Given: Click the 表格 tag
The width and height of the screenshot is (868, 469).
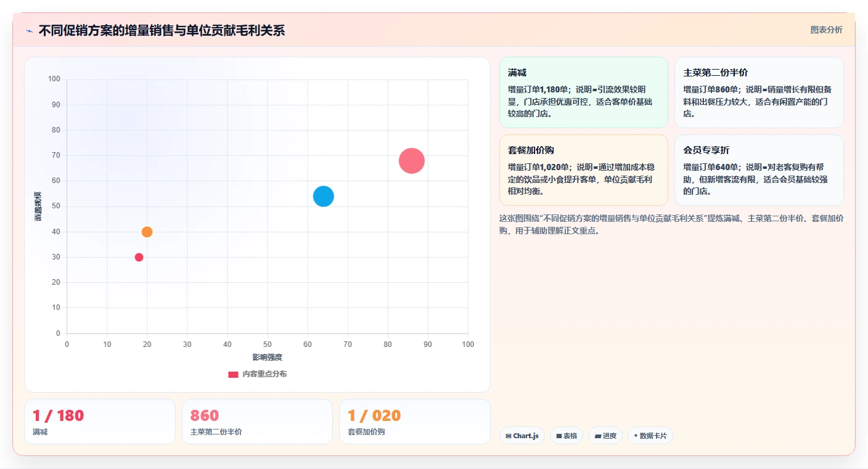Looking at the screenshot, I should click(566, 436).
